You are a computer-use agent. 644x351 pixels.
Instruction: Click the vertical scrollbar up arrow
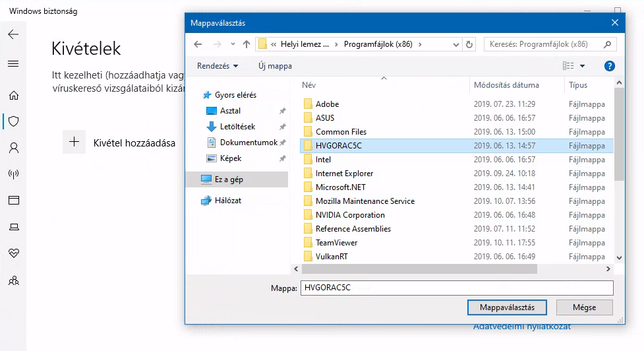click(620, 83)
